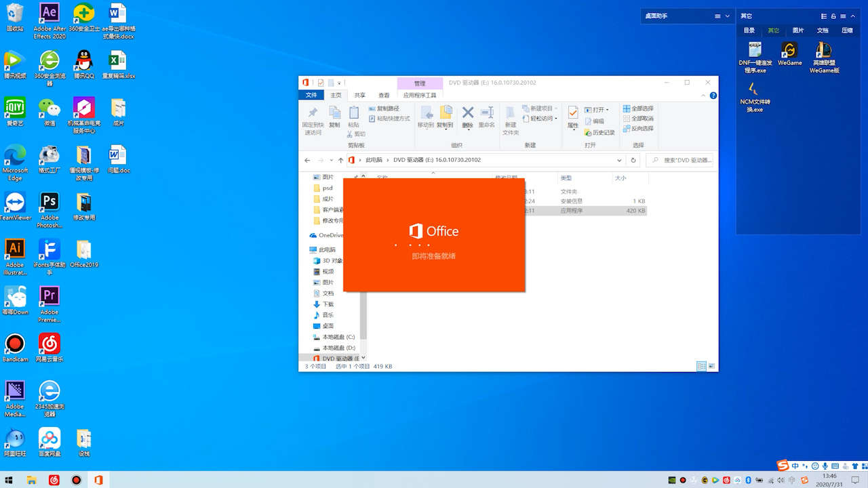Screen dimensions: 868x488
Task: Click the Office icon on taskbar
Action: (x=98, y=480)
